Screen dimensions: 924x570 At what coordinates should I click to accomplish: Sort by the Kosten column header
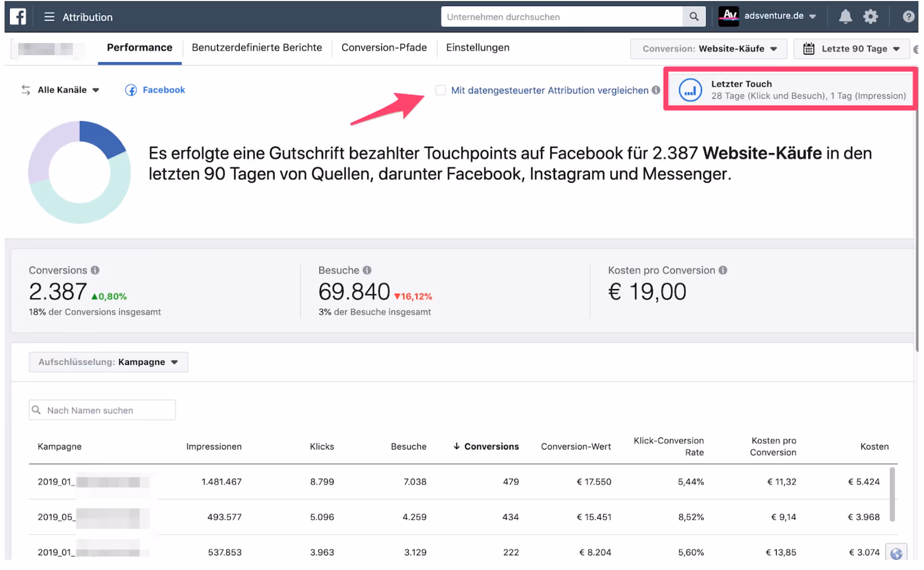coord(874,446)
